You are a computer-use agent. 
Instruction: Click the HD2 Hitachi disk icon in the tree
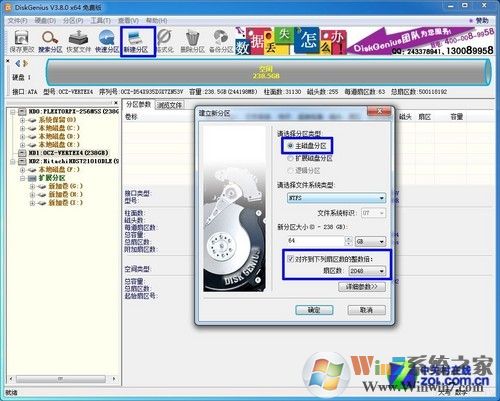(22, 161)
